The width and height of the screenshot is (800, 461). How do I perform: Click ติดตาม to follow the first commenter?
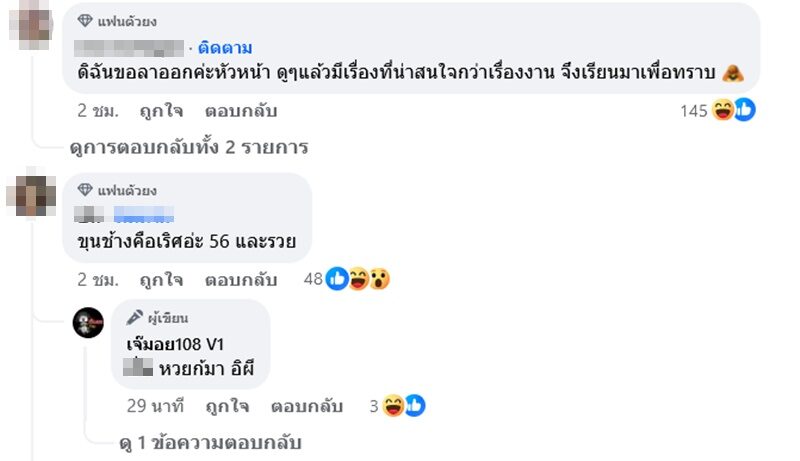(225, 47)
